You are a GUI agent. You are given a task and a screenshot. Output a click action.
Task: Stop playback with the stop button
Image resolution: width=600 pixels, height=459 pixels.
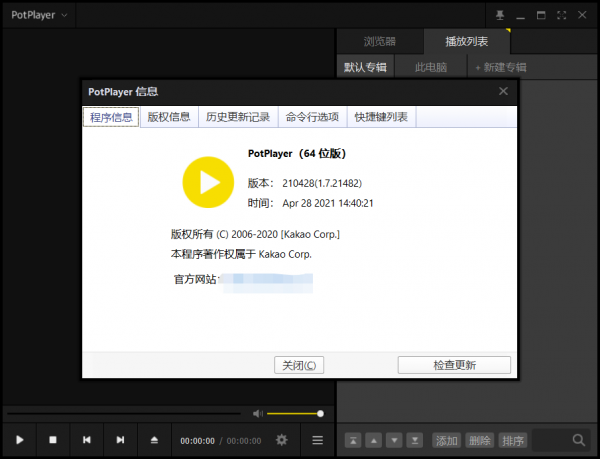point(53,440)
